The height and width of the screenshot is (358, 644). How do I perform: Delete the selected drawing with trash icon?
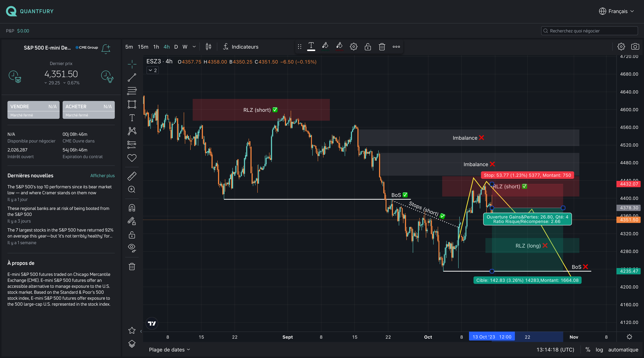coord(382,47)
